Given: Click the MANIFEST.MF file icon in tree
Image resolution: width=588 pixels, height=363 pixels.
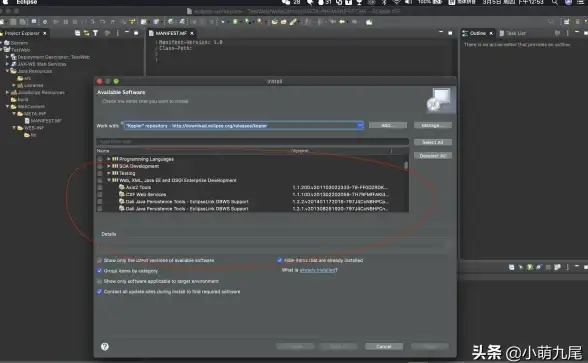Looking at the screenshot, I should click(27, 121).
